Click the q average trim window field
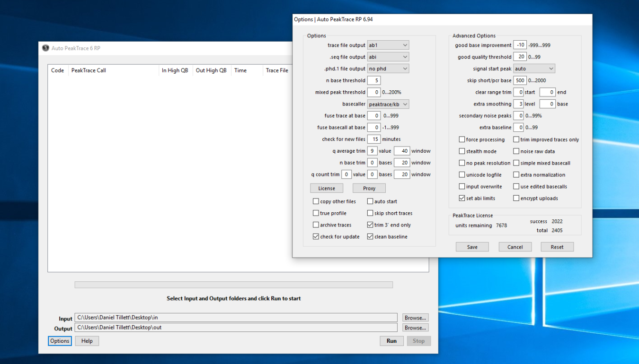Screen dimensions: 639x364 (402, 151)
